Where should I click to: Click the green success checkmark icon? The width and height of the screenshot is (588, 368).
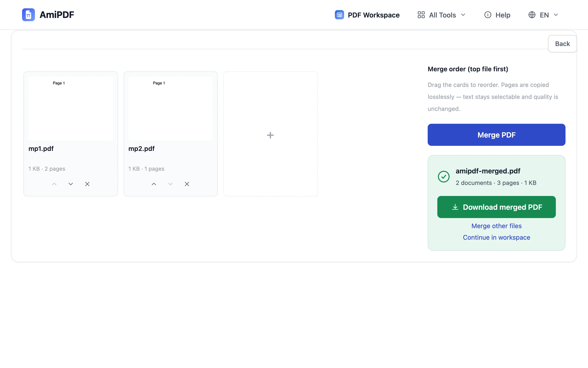[x=444, y=177]
